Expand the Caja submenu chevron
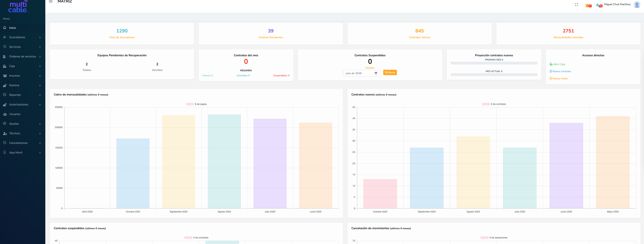This screenshot has height=244, width=644. [x=40, y=66]
